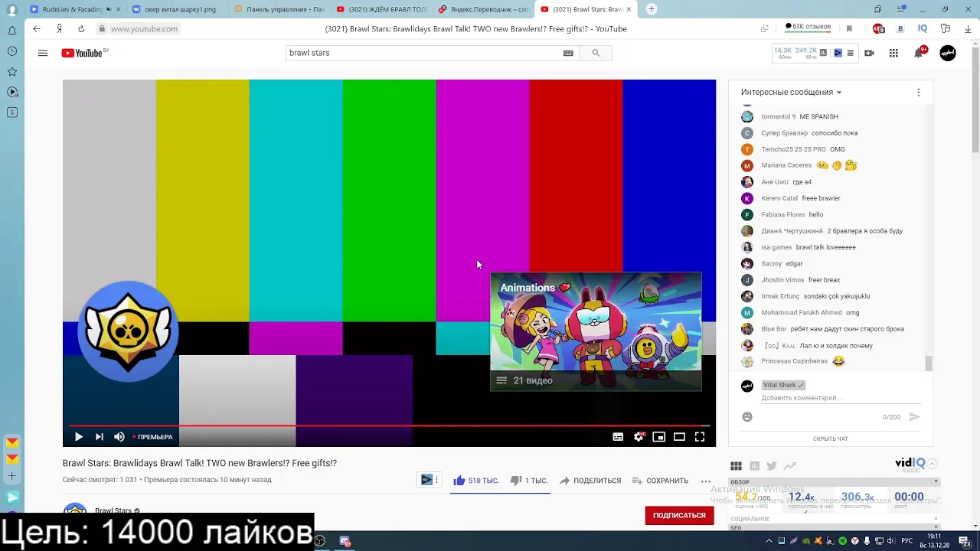Open the chat emoji picker
This screenshot has width=980, height=551.
pyautogui.click(x=747, y=417)
